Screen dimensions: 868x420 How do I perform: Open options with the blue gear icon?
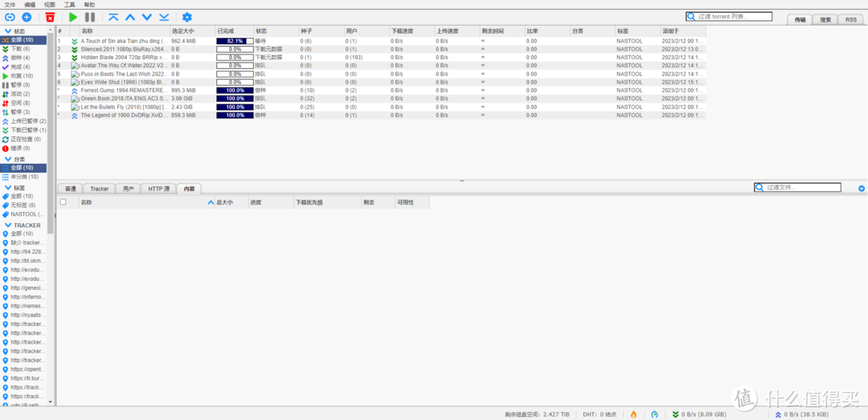[187, 17]
